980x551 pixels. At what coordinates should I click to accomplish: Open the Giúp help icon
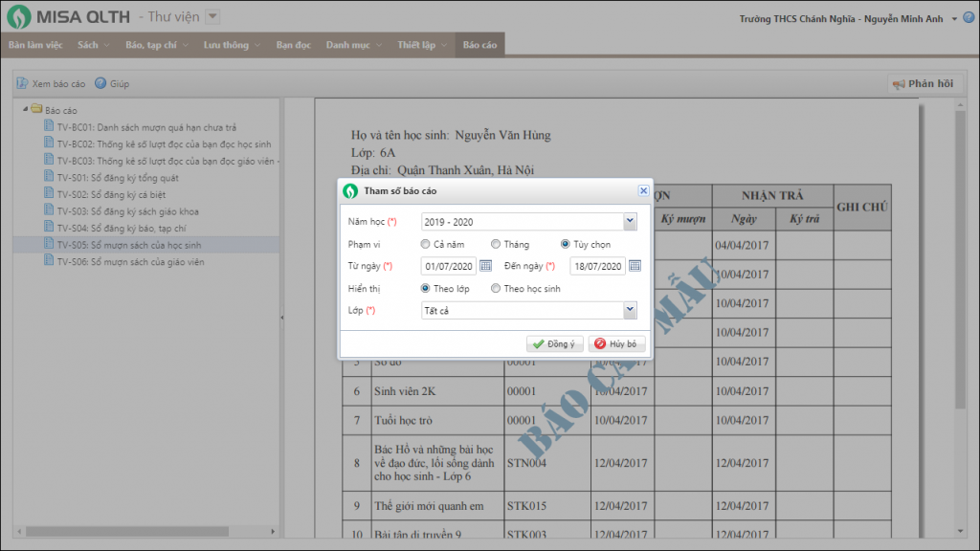100,84
